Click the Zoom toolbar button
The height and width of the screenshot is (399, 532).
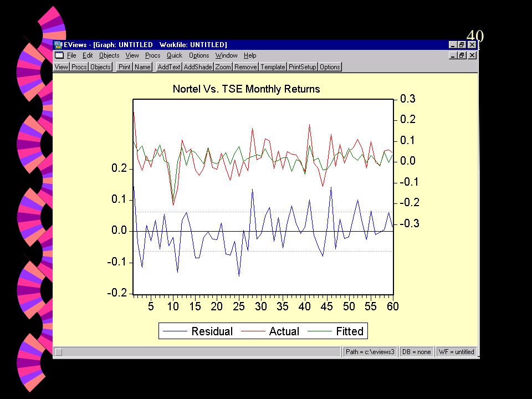pyautogui.click(x=223, y=67)
